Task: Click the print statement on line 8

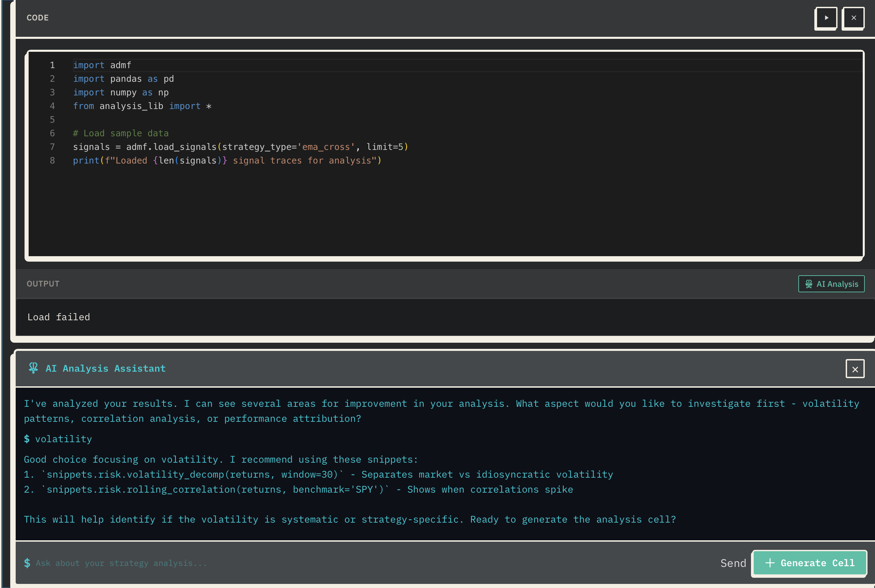Action: point(227,160)
